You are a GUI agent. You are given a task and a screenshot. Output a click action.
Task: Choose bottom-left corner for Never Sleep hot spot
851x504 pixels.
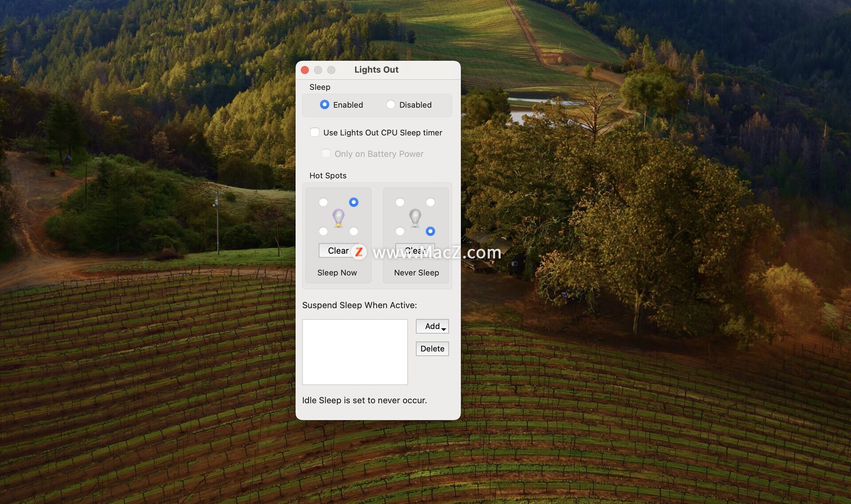click(400, 231)
